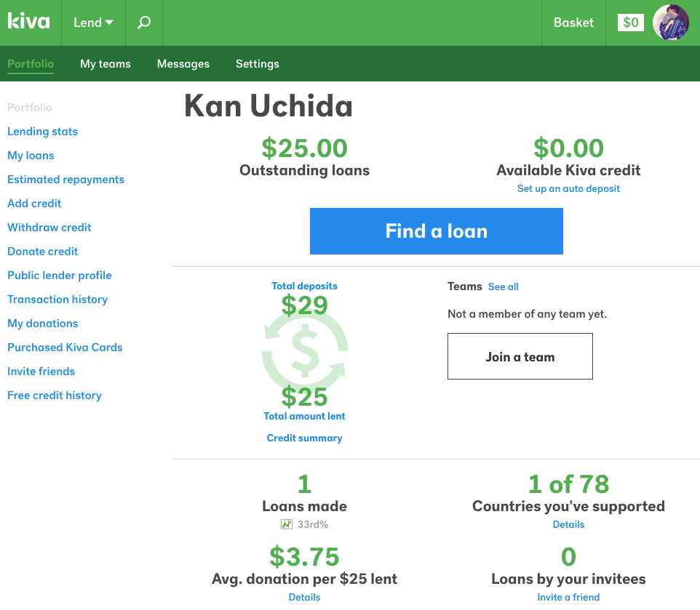This screenshot has width=700, height=610.
Task: Open Credit summary link
Action: (304, 438)
